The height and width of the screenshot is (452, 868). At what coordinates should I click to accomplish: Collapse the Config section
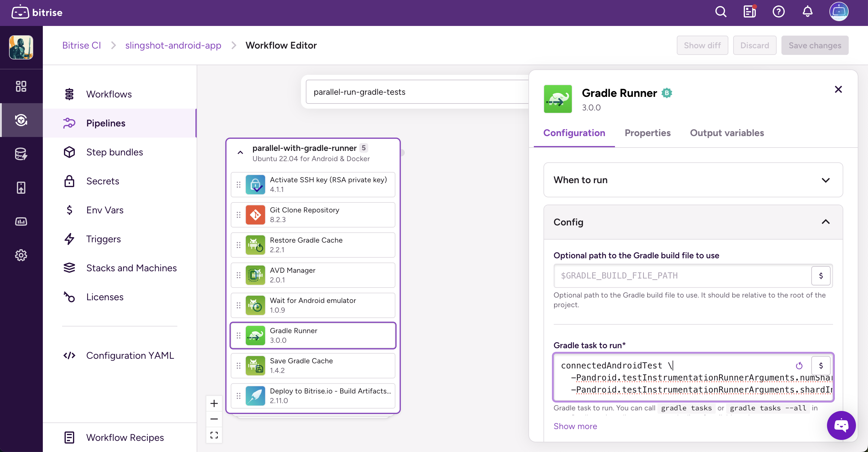click(x=825, y=222)
